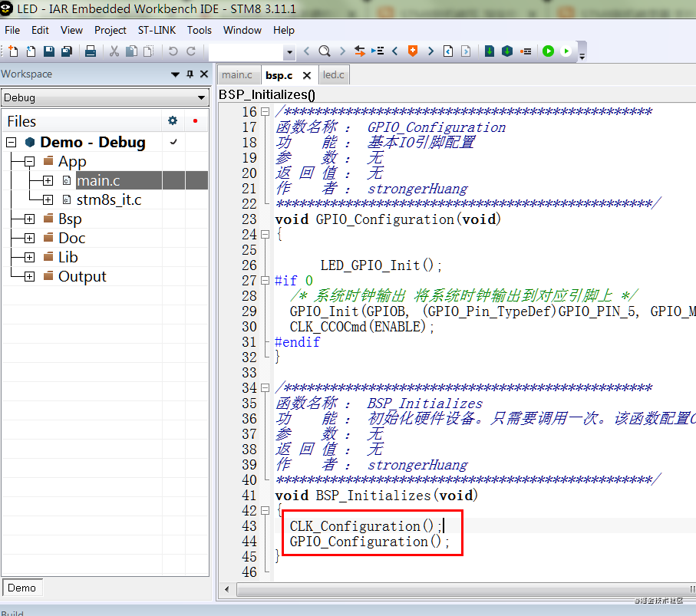Expand the Bsp folder

click(29, 219)
